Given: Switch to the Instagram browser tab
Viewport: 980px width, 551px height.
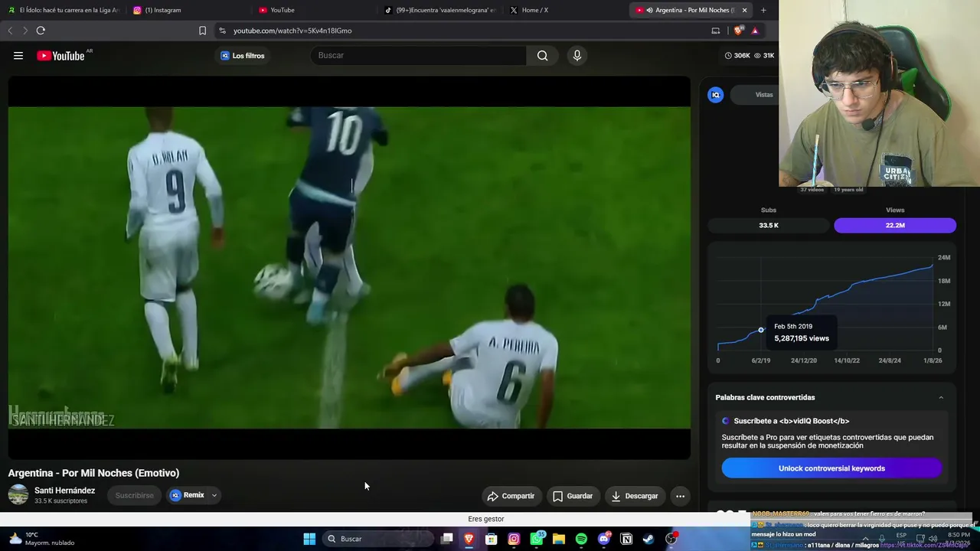Looking at the screenshot, I should pos(190,10).
